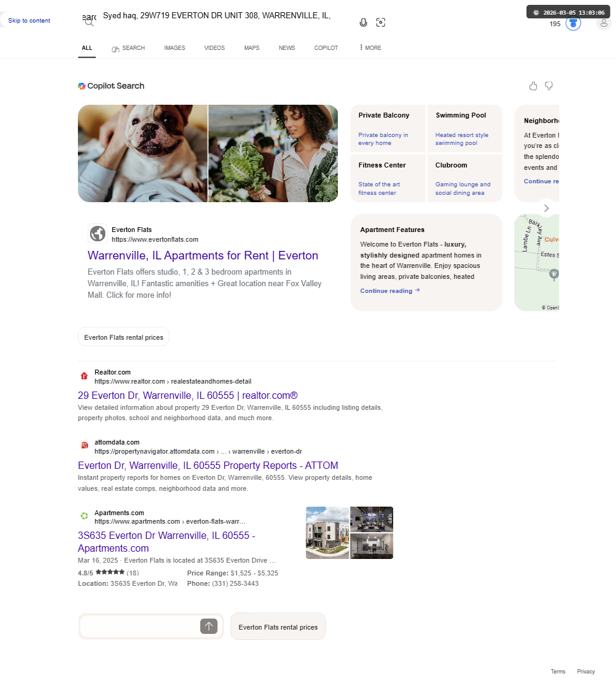Click the propertynavigator.attomdata.com URL

tap(198, 451)
